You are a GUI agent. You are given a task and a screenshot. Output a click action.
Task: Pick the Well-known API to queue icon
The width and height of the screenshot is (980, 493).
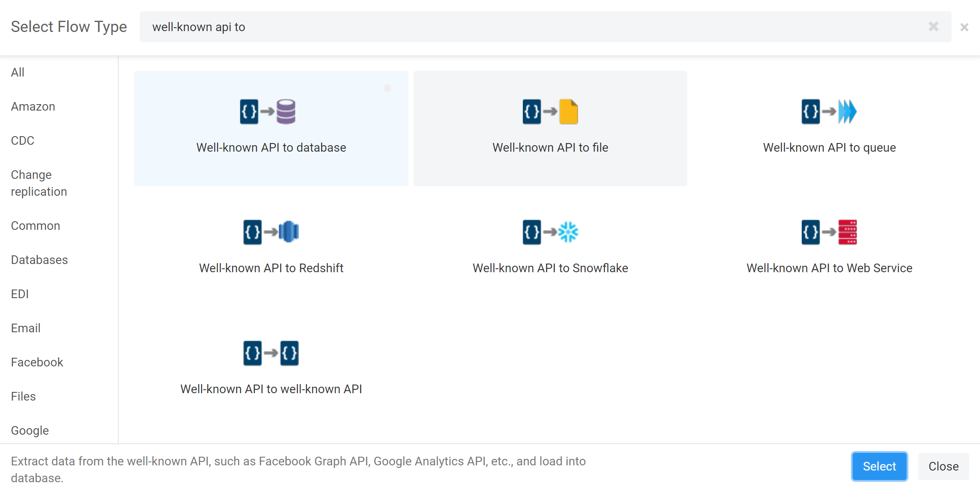click(x=829, y=111)
